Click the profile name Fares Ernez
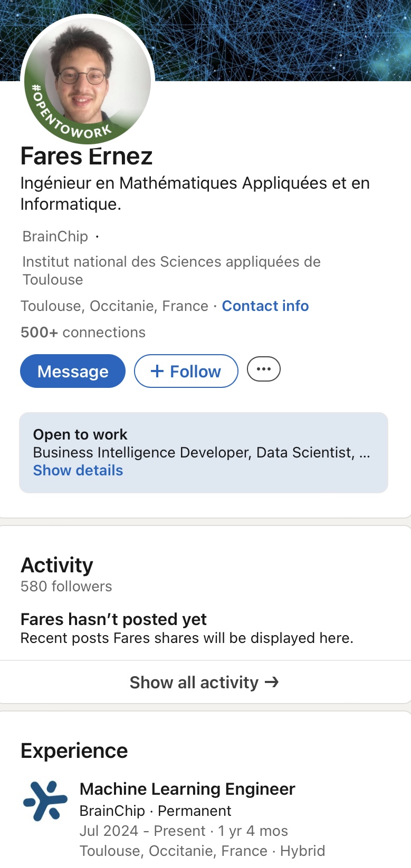The height and width of the screenshot is (868, 411). tap(87, 157)
